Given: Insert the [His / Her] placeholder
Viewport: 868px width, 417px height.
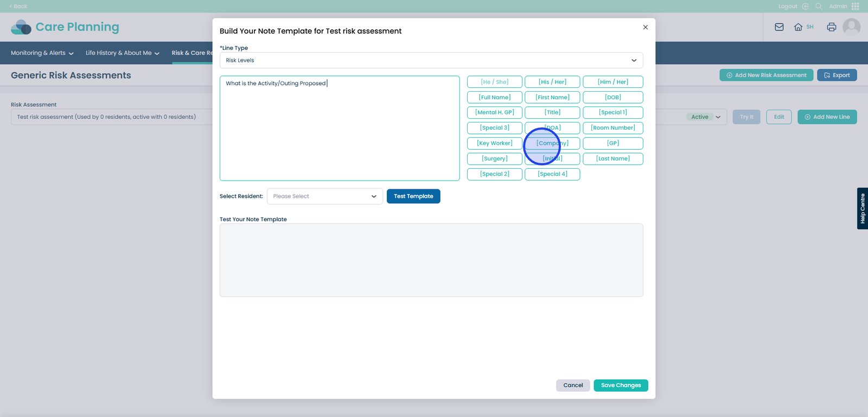Looking at the screenshot, I should [x=552, y=82].
